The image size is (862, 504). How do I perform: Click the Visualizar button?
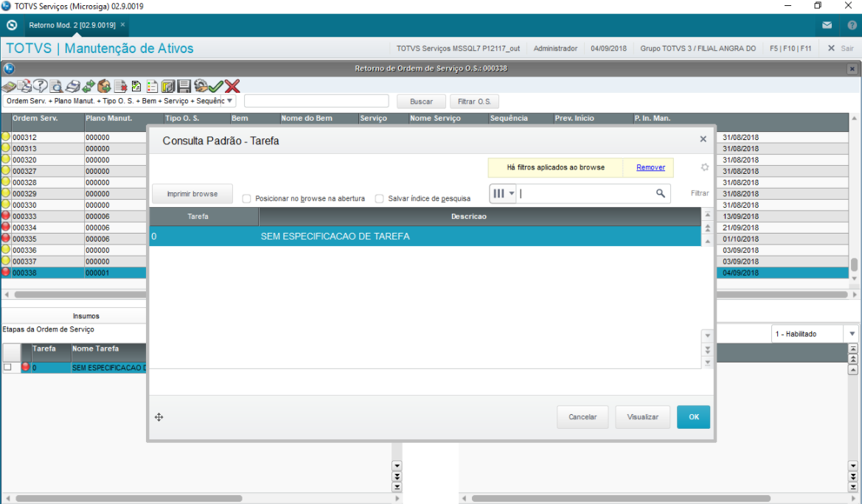click(643, 417)
